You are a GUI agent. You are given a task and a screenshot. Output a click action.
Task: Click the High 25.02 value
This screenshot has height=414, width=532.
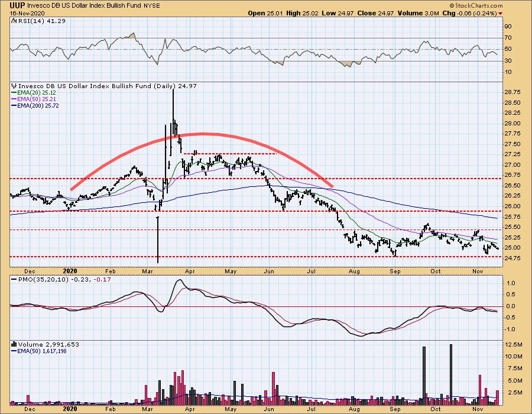coord(302,13)
